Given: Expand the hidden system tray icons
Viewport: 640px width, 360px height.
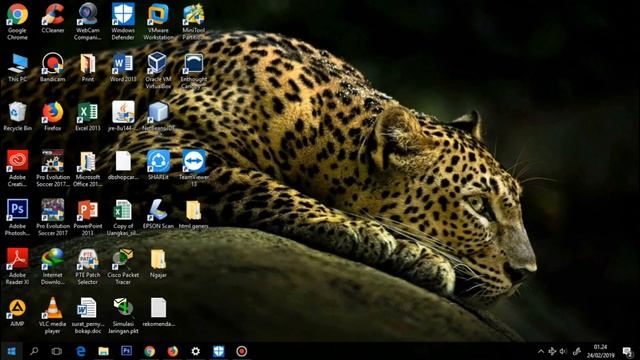Looking at the screenshot, I should click(541, 351).
